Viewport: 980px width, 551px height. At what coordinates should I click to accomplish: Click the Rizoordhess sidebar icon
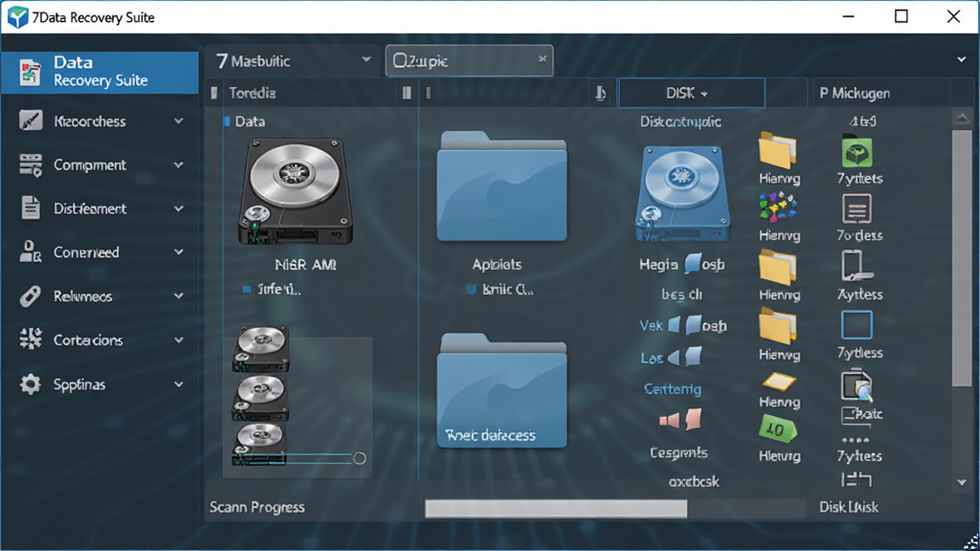(x=30, y=121)
